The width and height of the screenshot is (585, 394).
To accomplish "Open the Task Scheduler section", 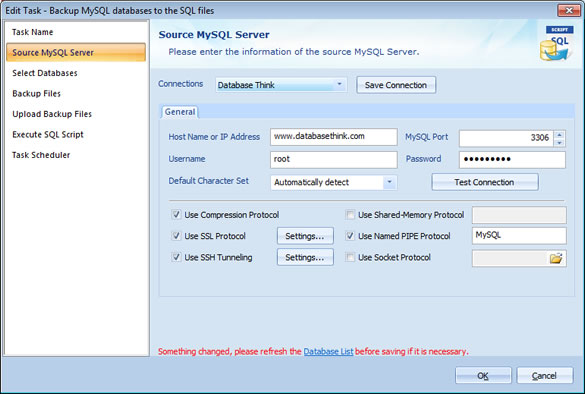I will [41, 155].
